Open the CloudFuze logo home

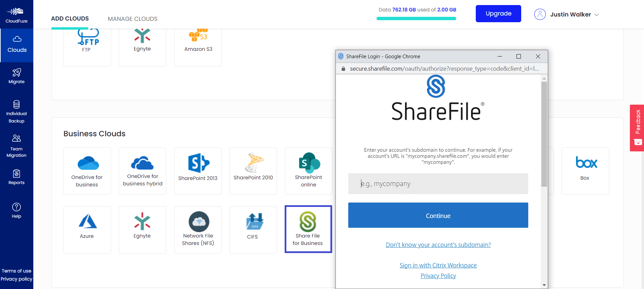pyautogui.click(x=16, y=15)
